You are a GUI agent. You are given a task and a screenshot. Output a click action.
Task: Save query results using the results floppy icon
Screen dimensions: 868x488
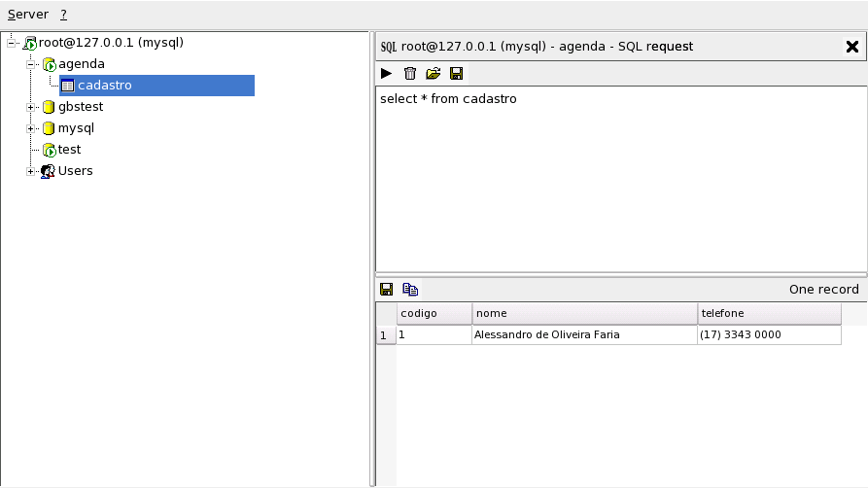click(x=387, y=289)
